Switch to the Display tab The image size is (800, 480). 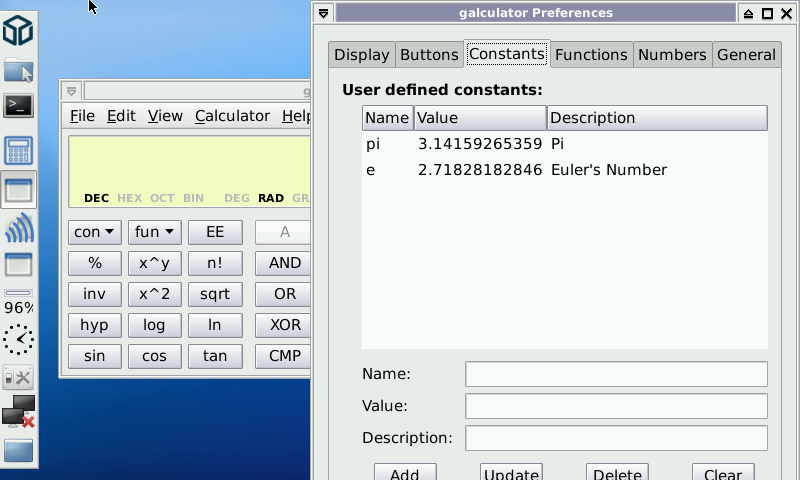(x=362, y=55)
